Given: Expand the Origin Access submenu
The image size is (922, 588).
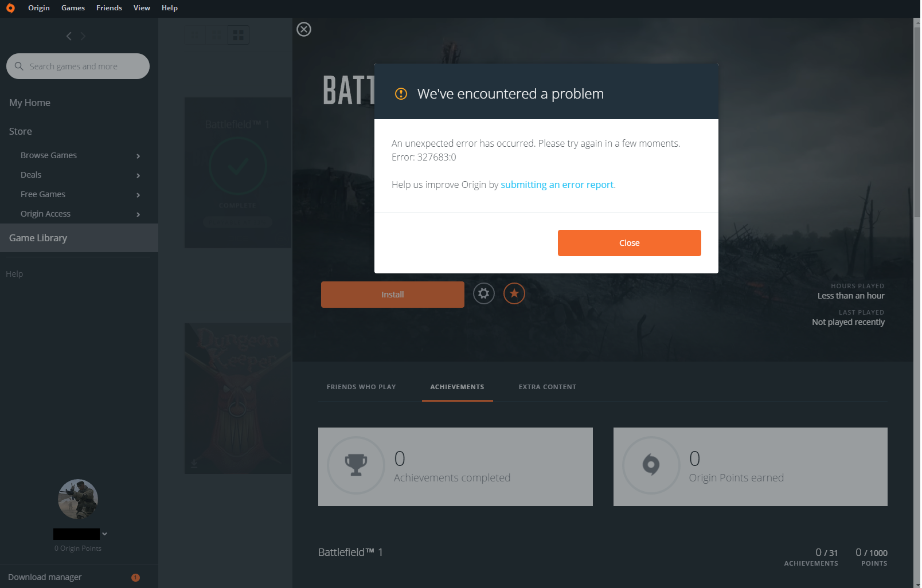Looking at the screenshot, I should coord(138,214).
